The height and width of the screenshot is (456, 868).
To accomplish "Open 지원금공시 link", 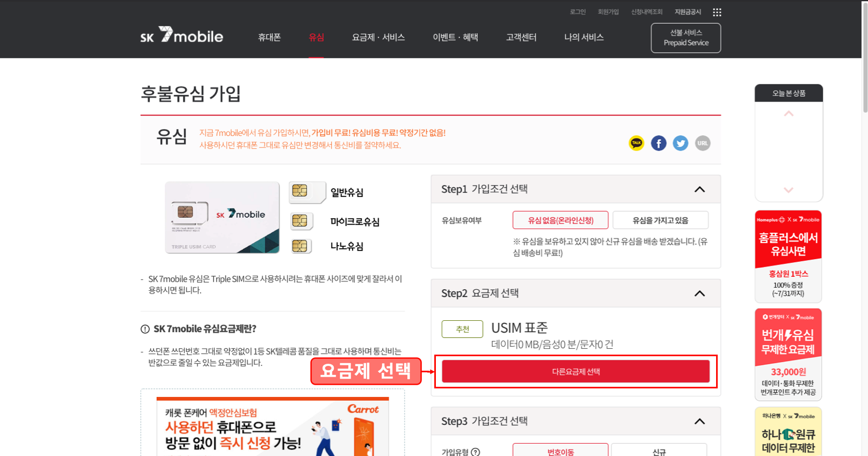I will point(688,12).
